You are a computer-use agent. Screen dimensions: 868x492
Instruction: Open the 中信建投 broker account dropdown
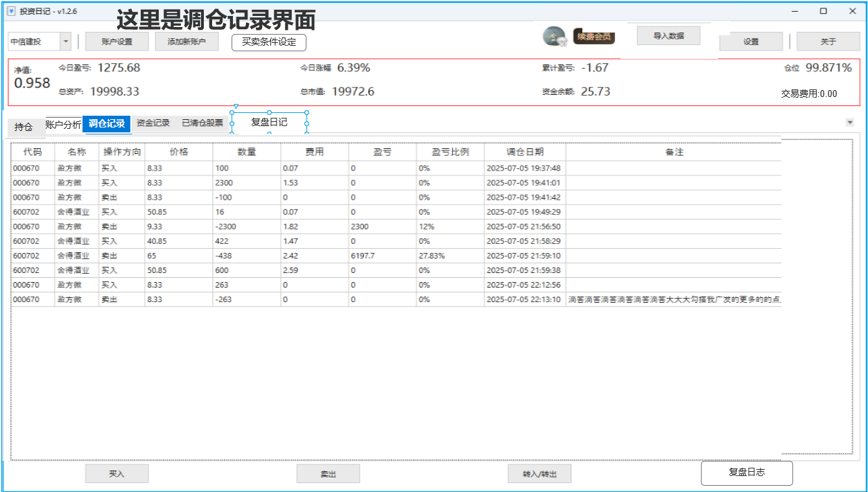65,41
